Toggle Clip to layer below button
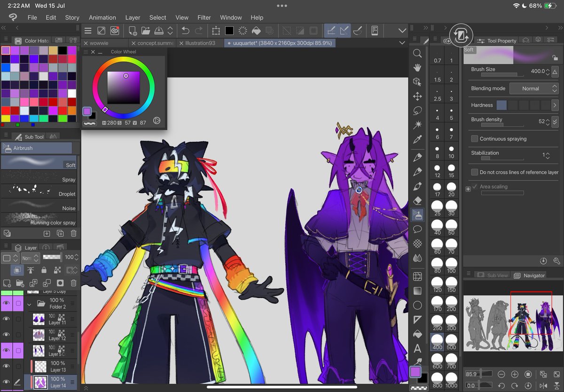The image size is (564, 392). 17,270
